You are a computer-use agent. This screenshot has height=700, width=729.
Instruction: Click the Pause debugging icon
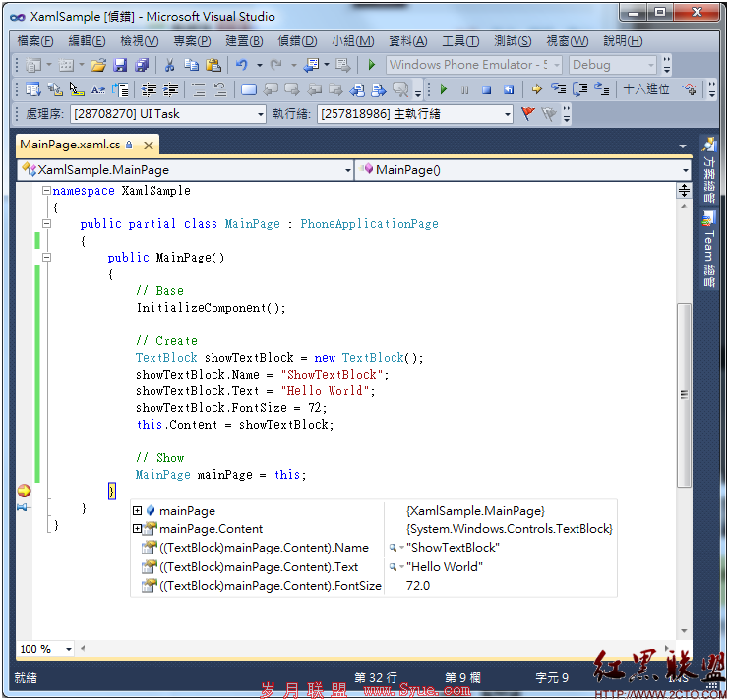click(x=464, y=89)
